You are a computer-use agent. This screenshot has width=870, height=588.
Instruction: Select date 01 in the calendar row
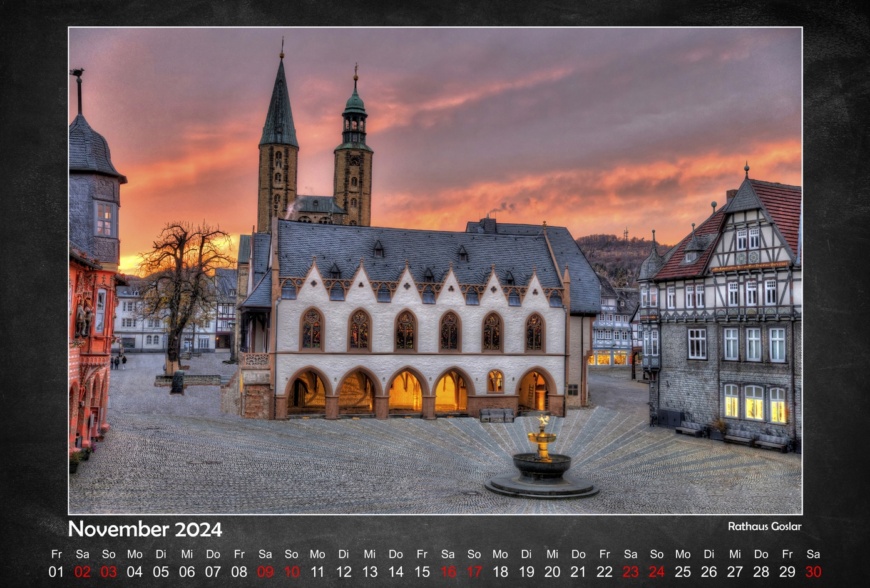click(56, 572)
